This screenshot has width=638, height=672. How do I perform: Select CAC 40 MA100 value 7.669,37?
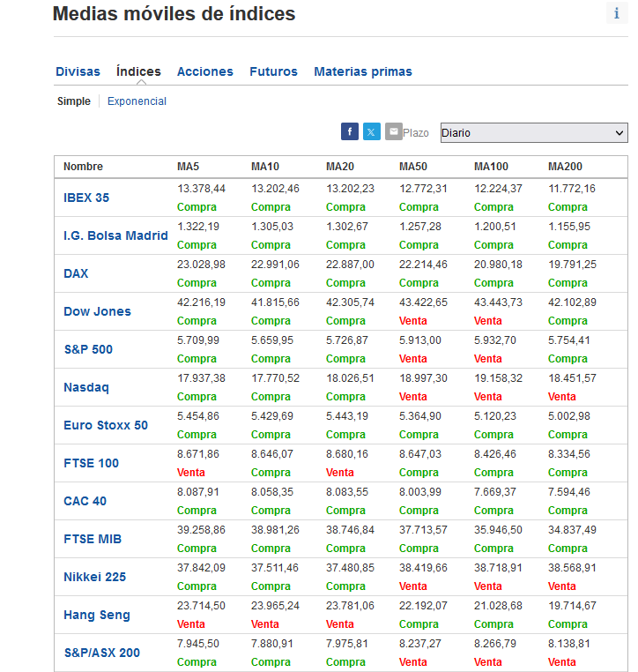tap(495, 492)
